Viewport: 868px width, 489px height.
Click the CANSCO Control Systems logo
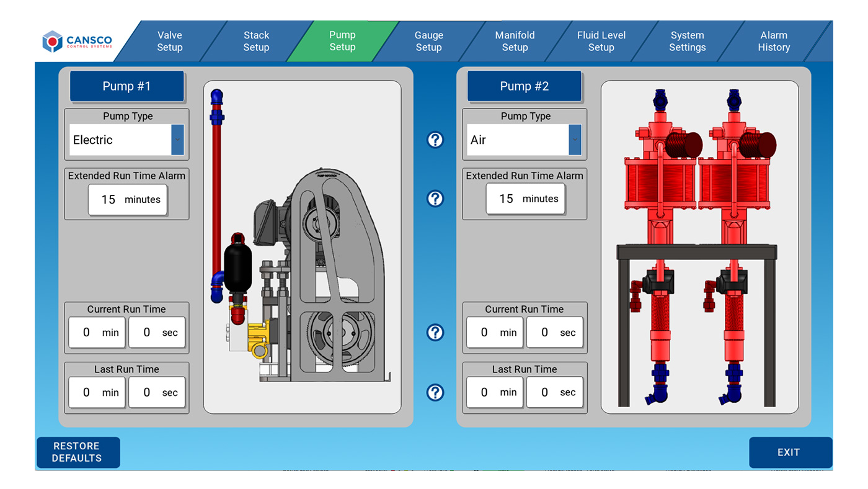[76, 41]
